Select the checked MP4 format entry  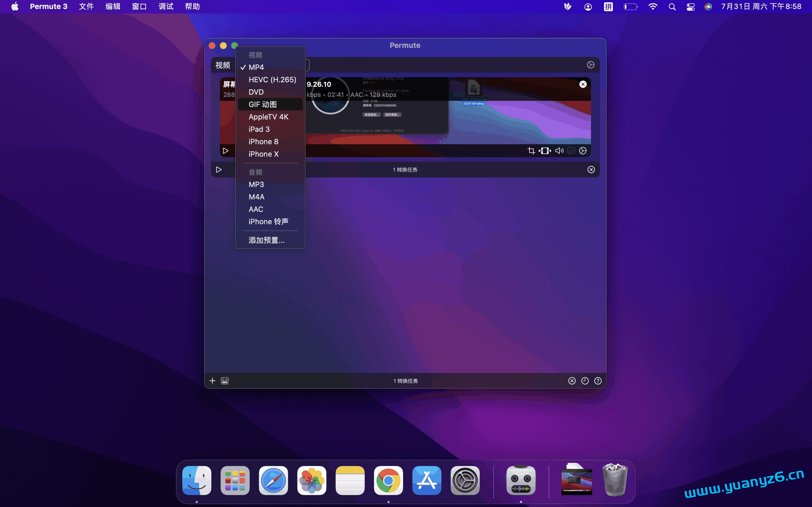coord(256,67)
